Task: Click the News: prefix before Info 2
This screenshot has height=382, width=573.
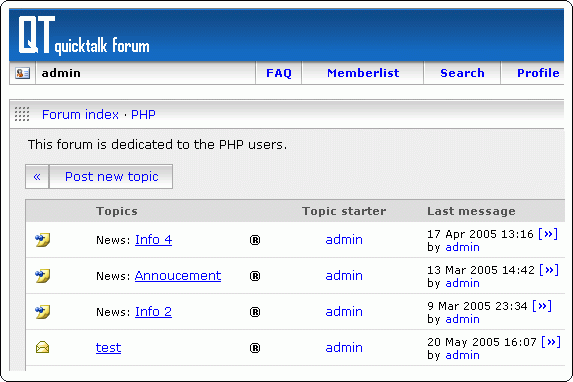Action: (x=113, y=312)
